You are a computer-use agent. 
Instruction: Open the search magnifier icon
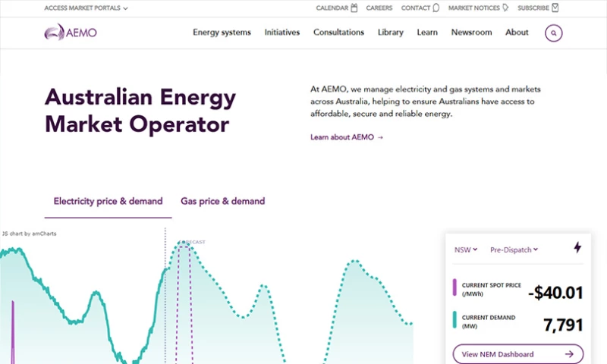[554, 33]
